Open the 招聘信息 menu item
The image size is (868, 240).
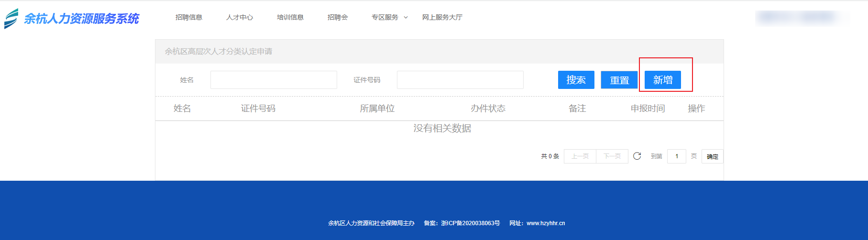coord(188,17)
